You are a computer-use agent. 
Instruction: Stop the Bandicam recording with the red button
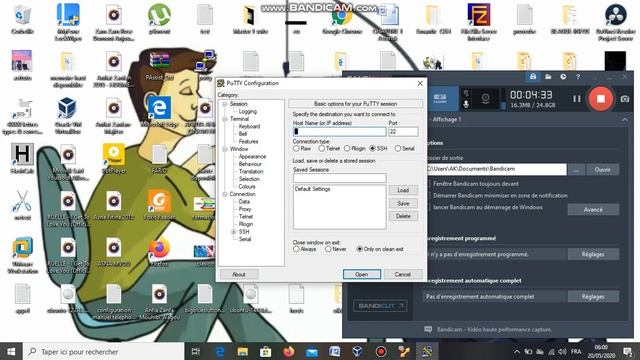pyautogui.click(x=600, y=99)
